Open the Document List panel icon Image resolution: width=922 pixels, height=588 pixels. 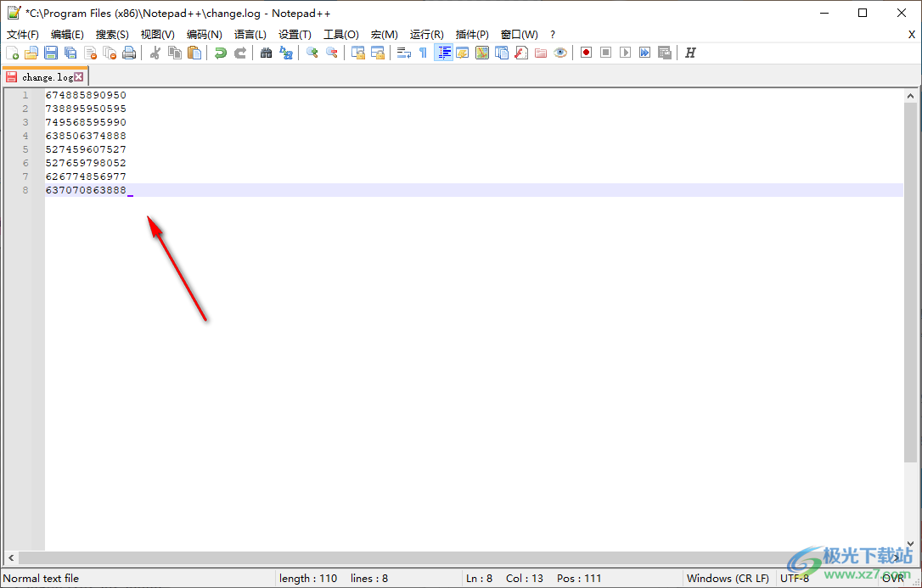(x=502, y=53)
